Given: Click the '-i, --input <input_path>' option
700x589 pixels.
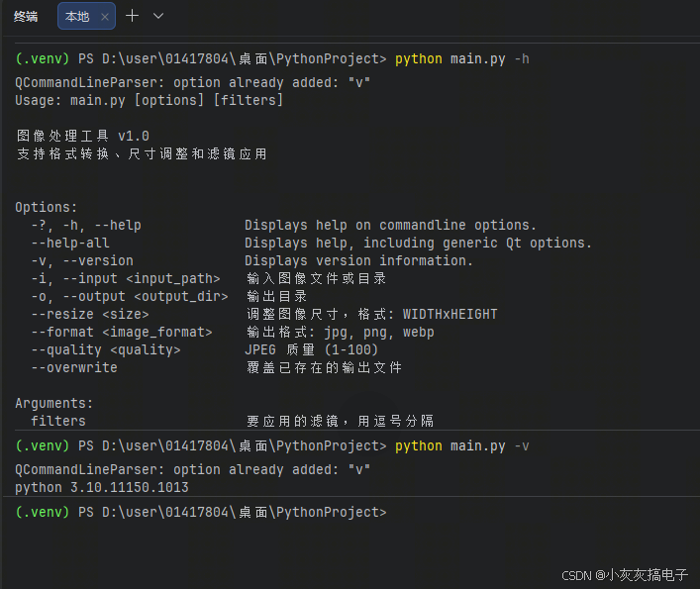Looking at the screenshot, I should tap(126, 278).
